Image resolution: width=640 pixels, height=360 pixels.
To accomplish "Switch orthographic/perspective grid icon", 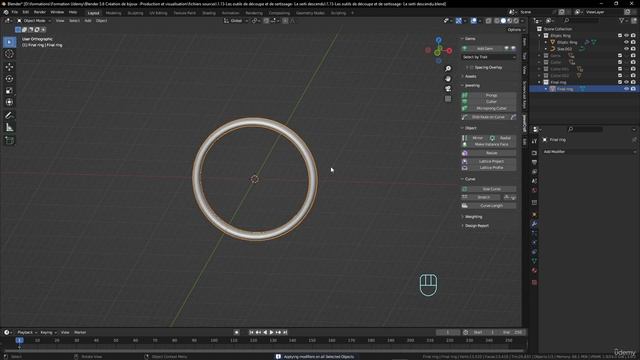I will [448, 99].
